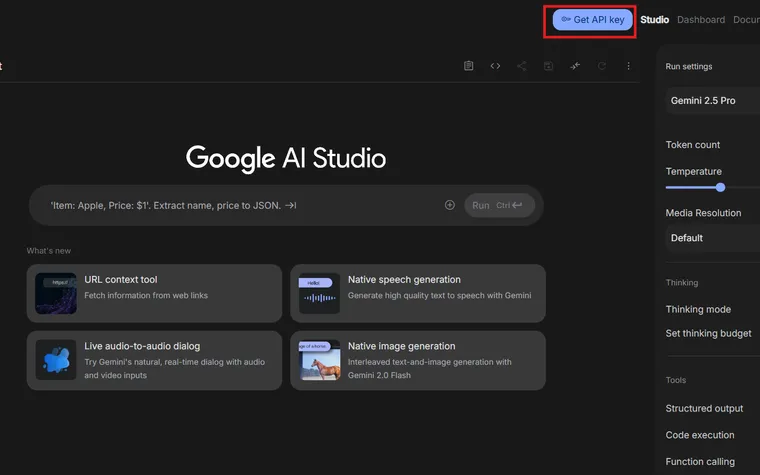Open the Gemini 2.5 Pro model selector
The width and height of the screenshot is (760, 475).
pyautogui.click(x=712, y=101)
